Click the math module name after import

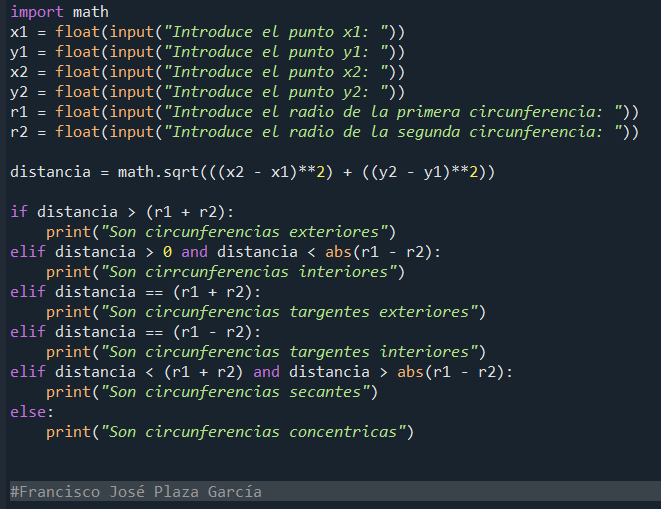coord(92,12)
